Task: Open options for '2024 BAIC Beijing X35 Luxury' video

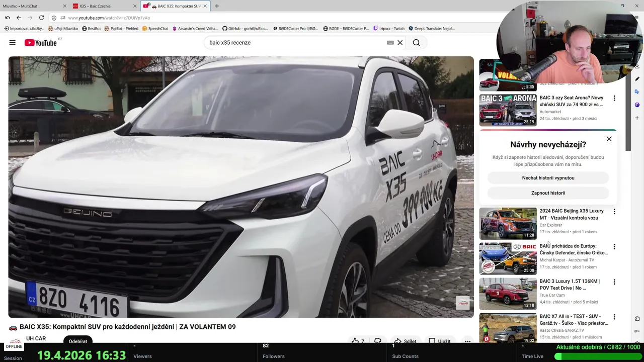Action: 614,212
